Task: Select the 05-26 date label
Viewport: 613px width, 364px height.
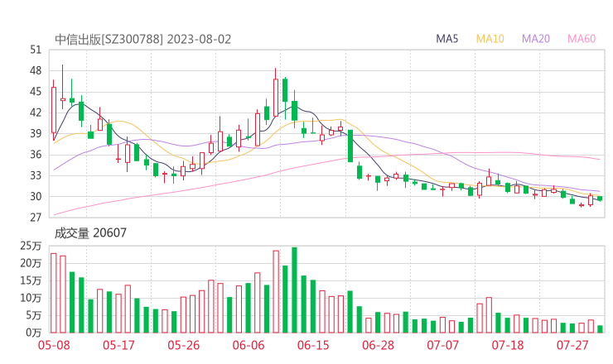Action: click(183, 345)
